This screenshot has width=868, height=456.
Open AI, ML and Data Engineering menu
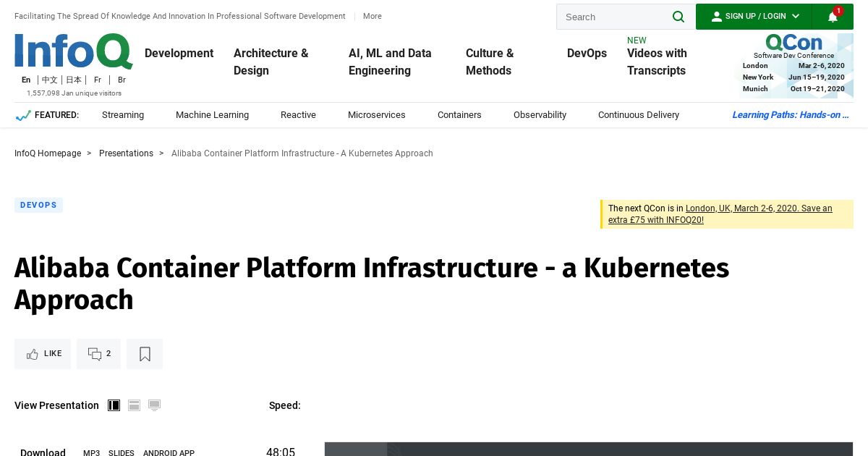point(390,62)
